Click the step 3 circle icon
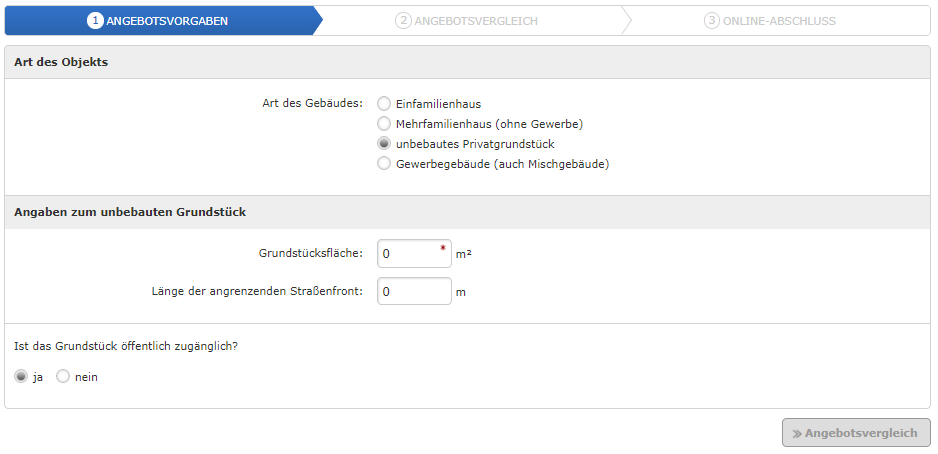 tap(711, 21)
